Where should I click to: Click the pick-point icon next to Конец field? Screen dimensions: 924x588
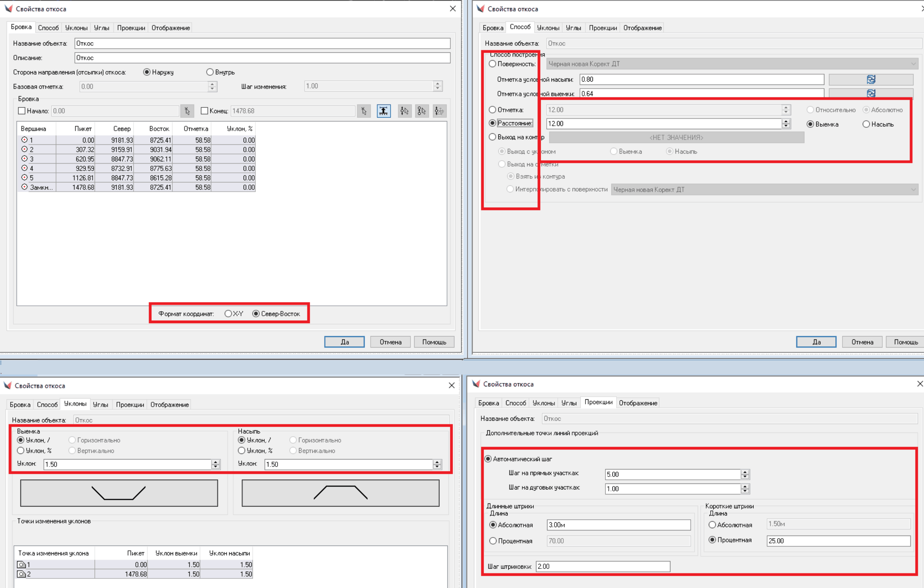pyautogui.click(x=363, y=111)
